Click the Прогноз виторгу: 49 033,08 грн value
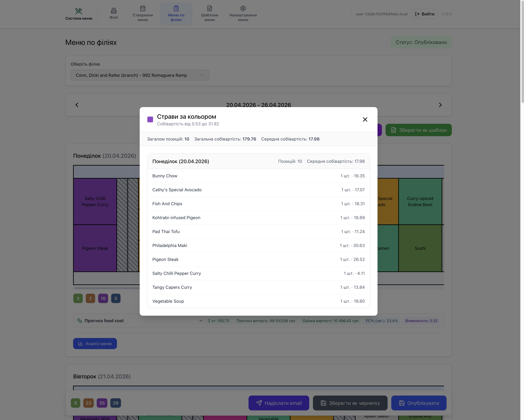Image resolution: width=524 pixels, height=420 pixels. click(266, 321)
